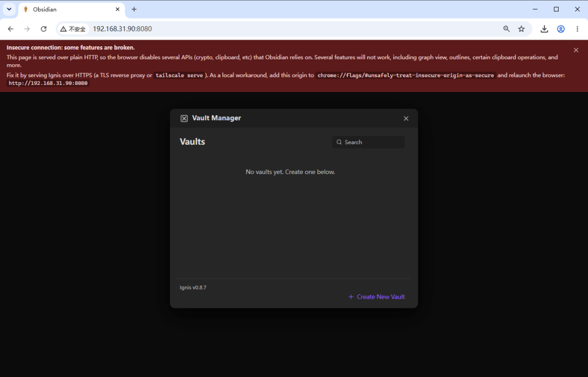Viewport: 588px width, 377px height.
Task: Open the not secure site info
Action: (x=73, y=29)
